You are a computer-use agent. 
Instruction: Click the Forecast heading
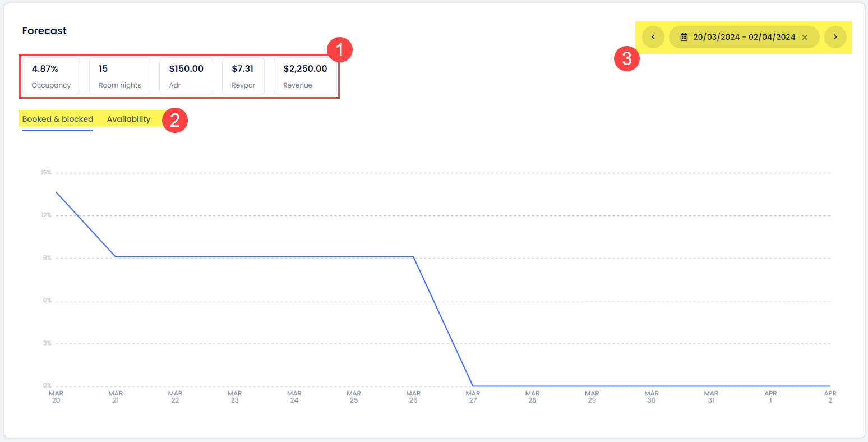point(44,31)
